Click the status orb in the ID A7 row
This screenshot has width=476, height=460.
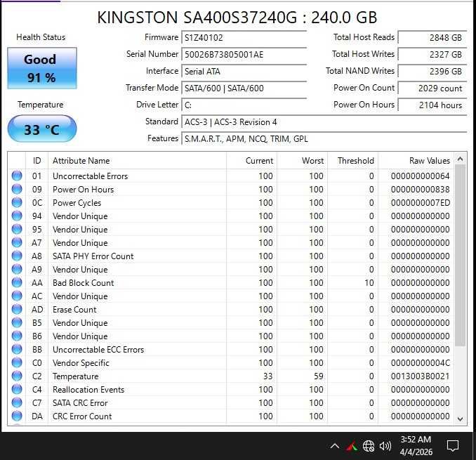tap(17, 242)
